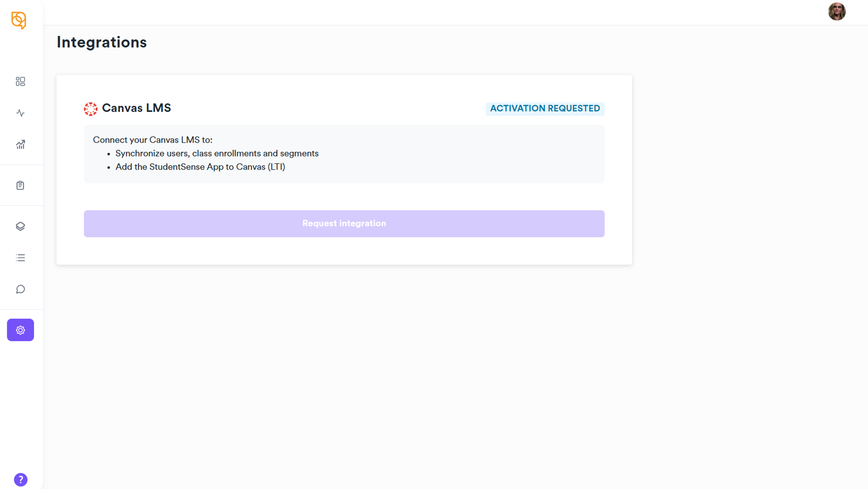Open the purple help question mark
This screenshot has height=489, width=868.
(21, 479)
